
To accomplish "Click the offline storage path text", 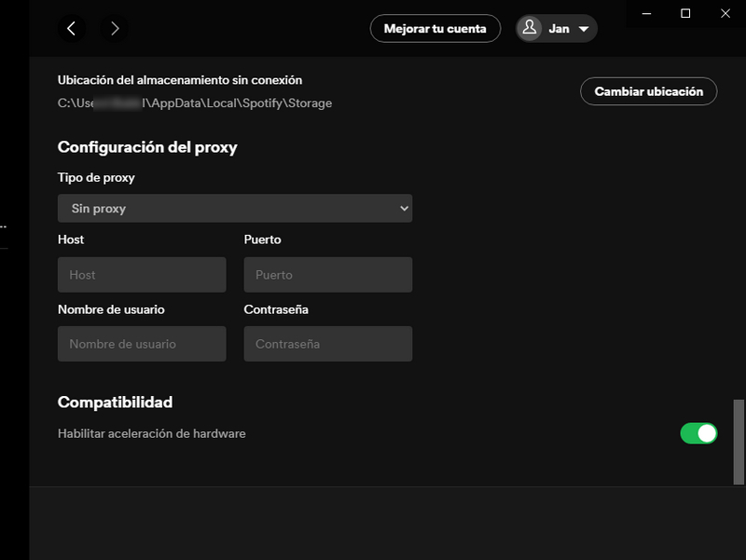I will click(x=195, y=102).
